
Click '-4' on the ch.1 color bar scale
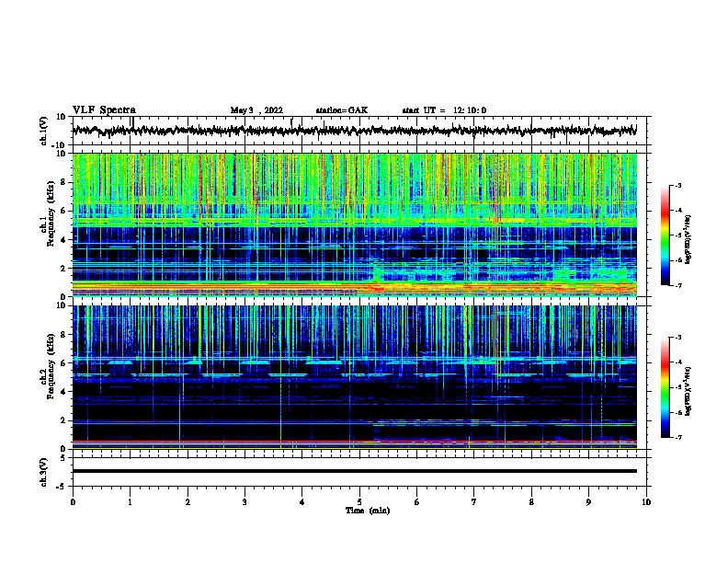(x=677, y=211)
